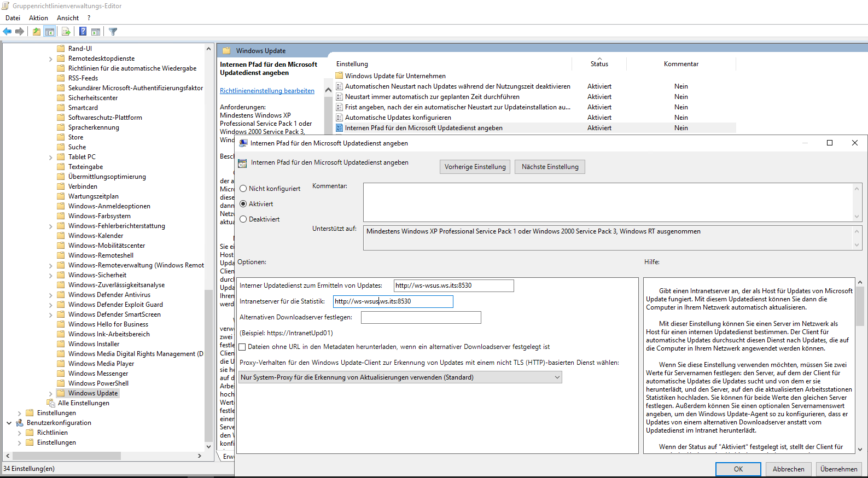Expand the Tablet PC tree node
This screenshot has height=478, width=868.
pyautogui.click(x=51, y=157)
